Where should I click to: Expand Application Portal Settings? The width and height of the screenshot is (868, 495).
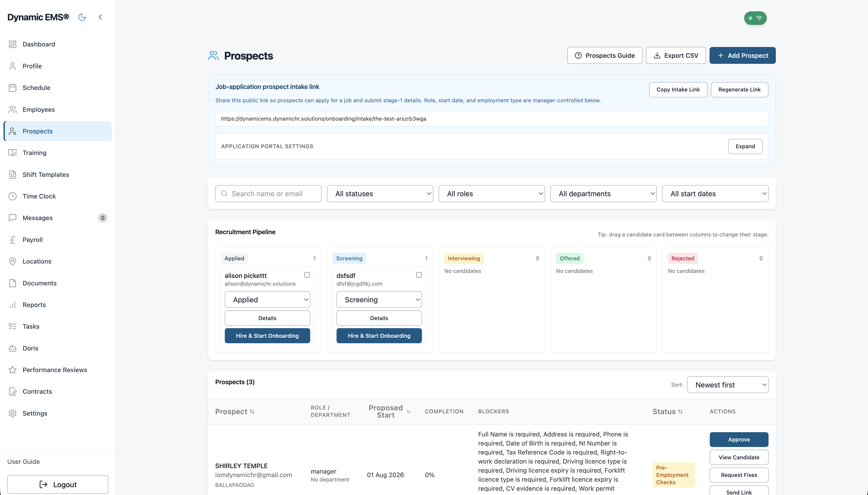(745, 146)
